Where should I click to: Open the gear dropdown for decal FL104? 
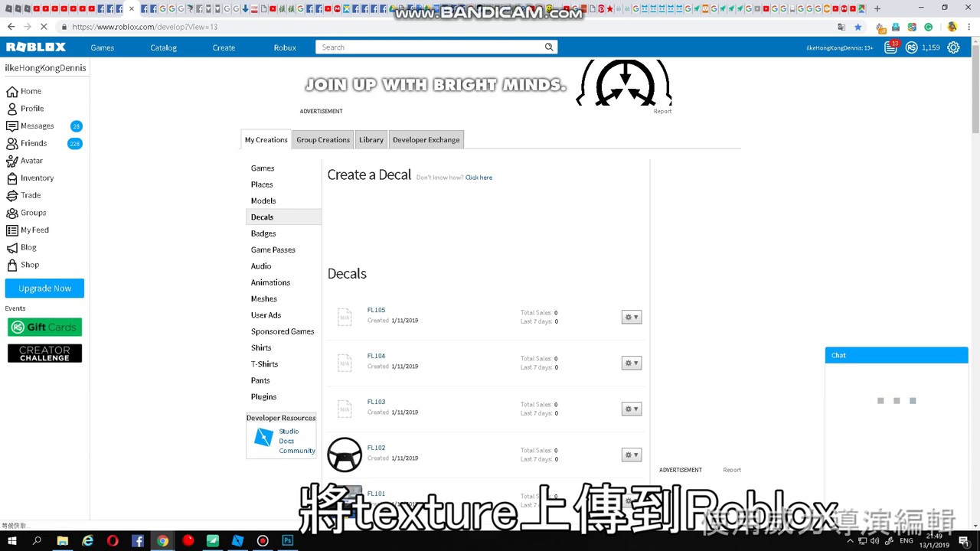pos(632,363)
